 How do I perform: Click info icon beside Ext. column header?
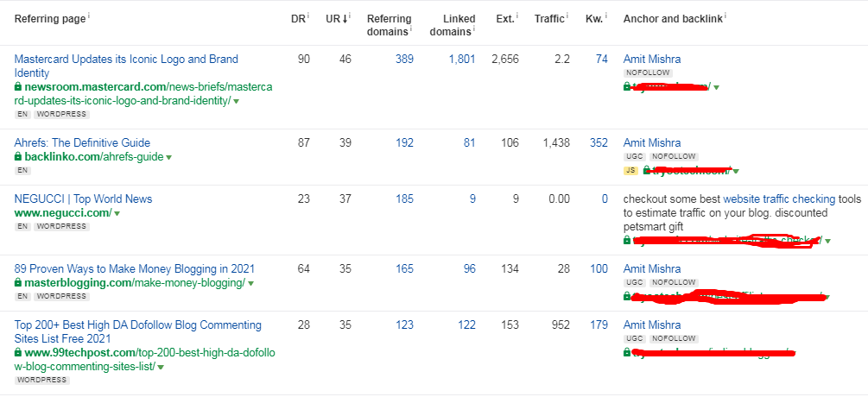pos(517,16)
